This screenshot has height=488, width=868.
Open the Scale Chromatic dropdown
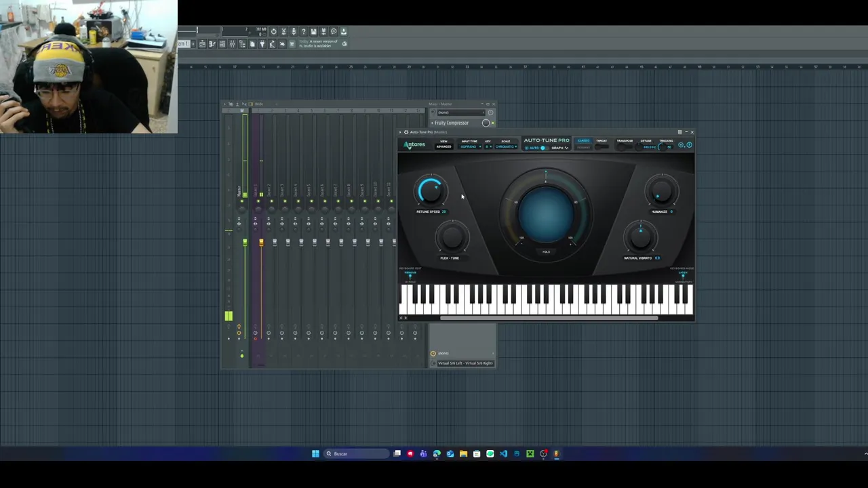[x=506, y=146]
